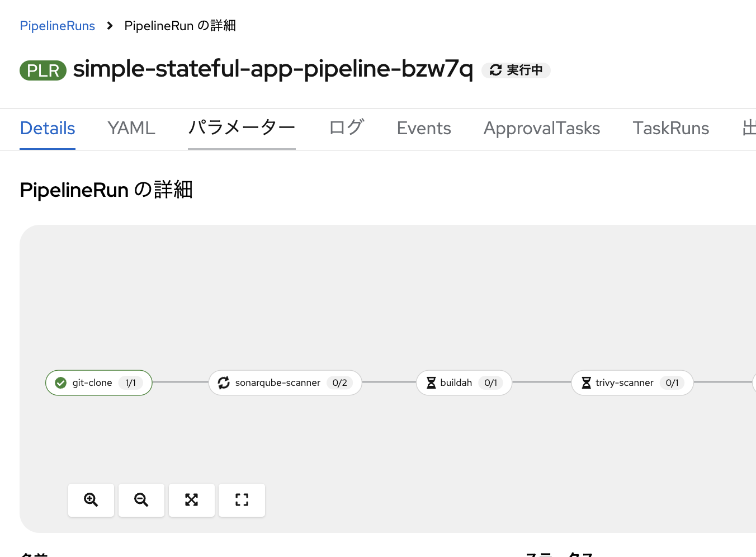Click the trivy-scanner hourglass icon
The image size is (756, 557).
(586, 383)
